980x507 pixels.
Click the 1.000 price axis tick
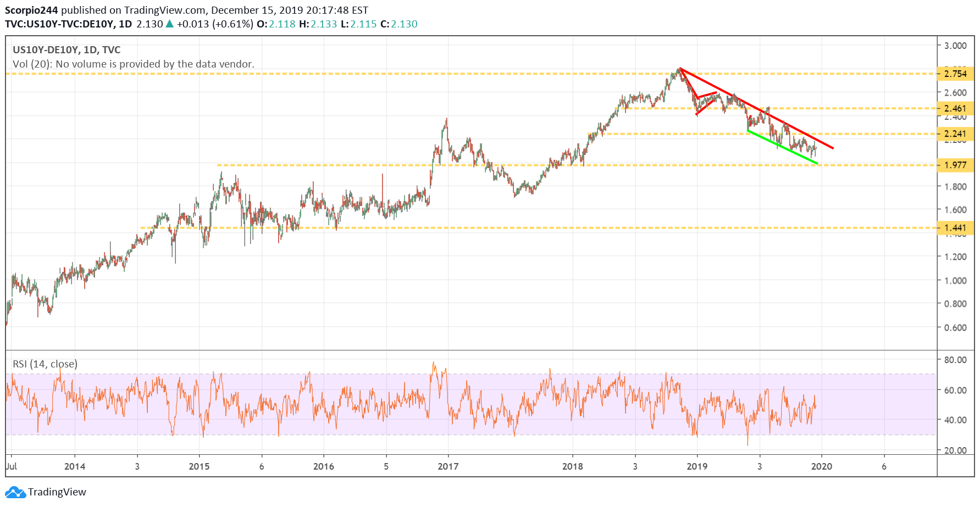tap(955, 280)
